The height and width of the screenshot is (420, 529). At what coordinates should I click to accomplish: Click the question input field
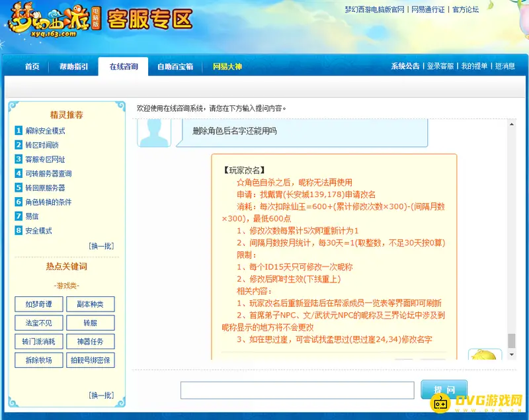pyautogui.click(x=297, y=390)
